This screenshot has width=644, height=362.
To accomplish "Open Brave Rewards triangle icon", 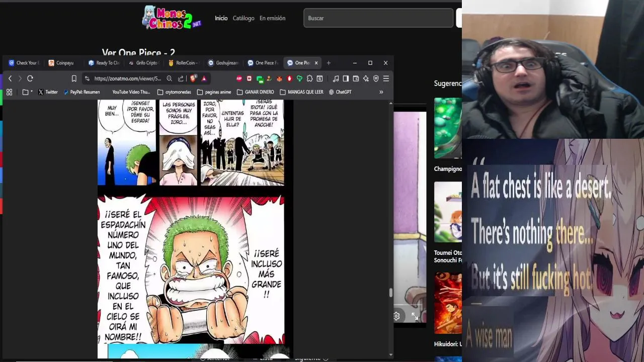I will 204,78.
